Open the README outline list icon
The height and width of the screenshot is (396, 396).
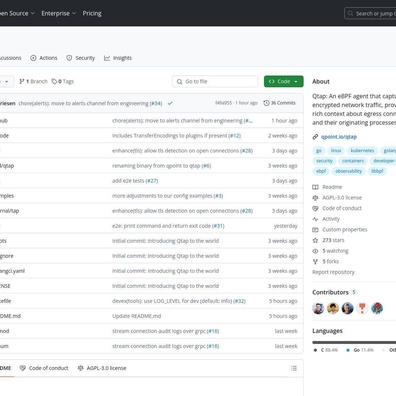[x=294, y=368]
